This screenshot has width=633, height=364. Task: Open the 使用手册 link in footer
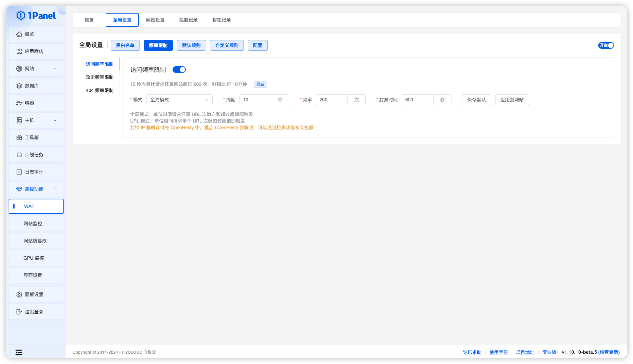coord(499,352)
